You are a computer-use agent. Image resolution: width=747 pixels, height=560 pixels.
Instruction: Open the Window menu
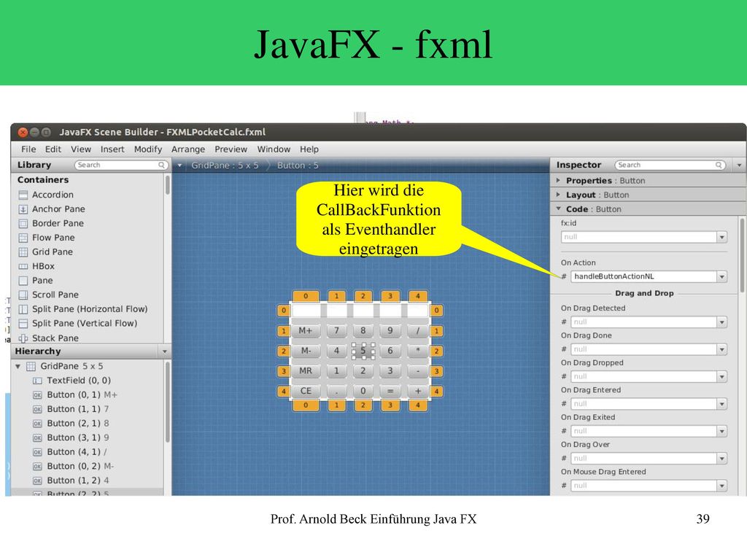274,149
